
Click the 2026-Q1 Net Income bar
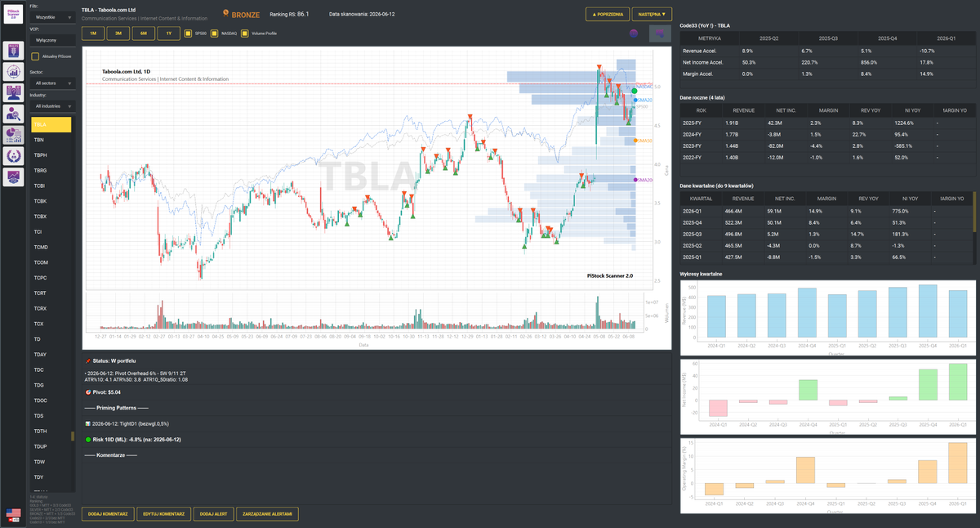[x=957, y=382]
